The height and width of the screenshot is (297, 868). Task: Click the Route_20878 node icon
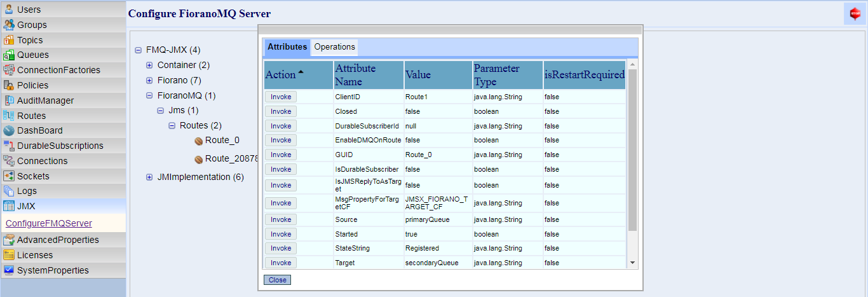point(198,159)
